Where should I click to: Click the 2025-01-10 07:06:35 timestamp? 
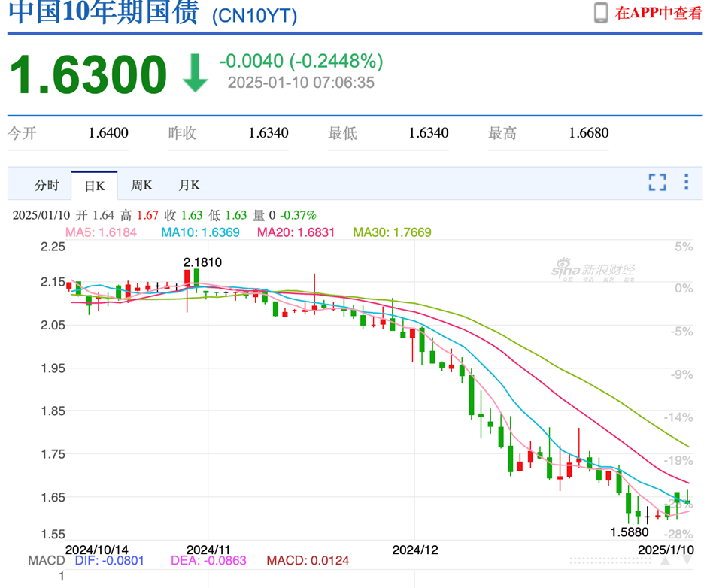(301, 83)
